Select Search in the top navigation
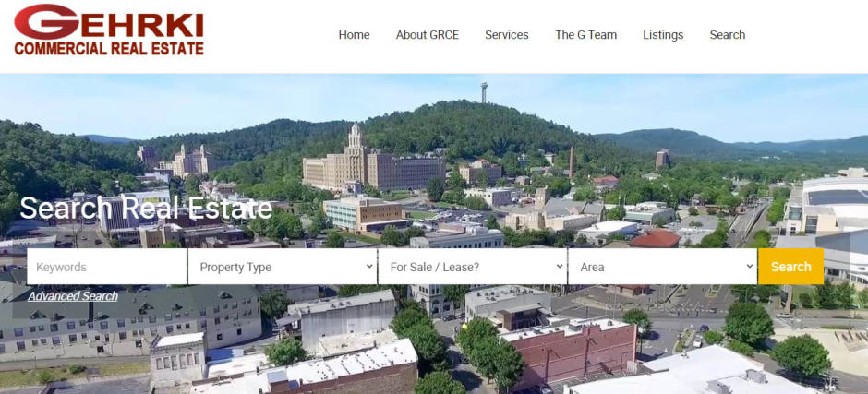This screenshot has width=868, height=394. click(x=727, y=35)
